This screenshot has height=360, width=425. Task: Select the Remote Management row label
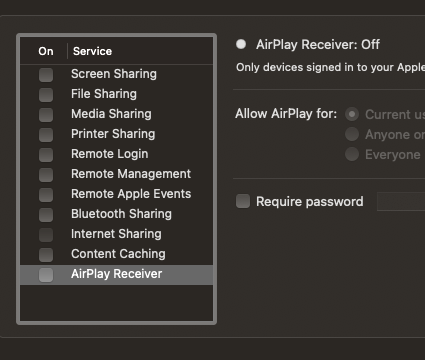tap(131, 174)
